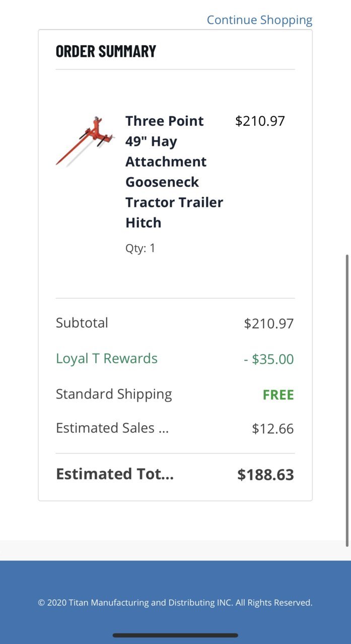This screenshot has height=644, width=351.
Task: Tap the iOS home indicator bar
Action: (x=175, y=635)
